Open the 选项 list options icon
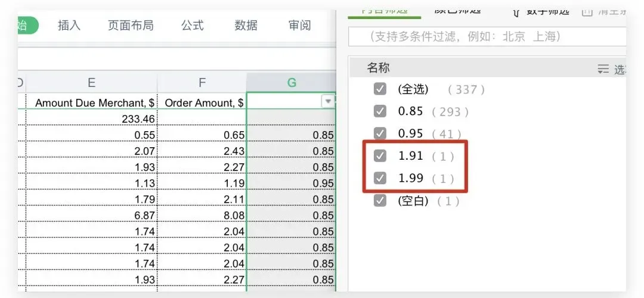 (x=603, y=70)
